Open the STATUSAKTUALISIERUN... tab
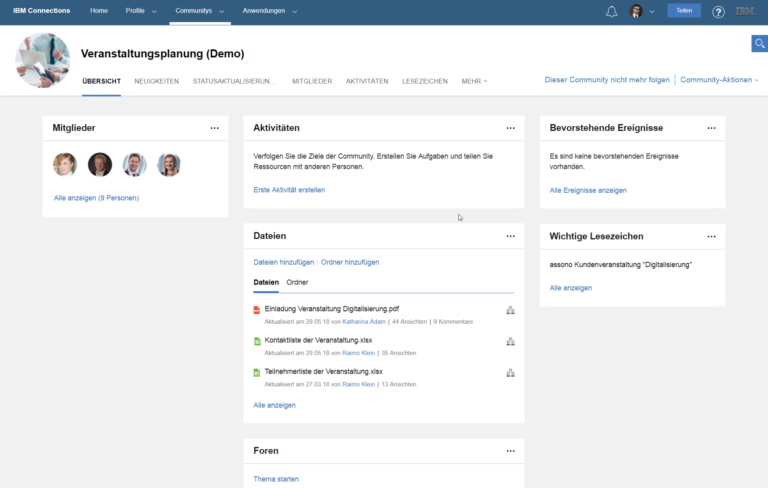Image resolution: width=768 pixels, height=488 pixels. click(234, 81)
